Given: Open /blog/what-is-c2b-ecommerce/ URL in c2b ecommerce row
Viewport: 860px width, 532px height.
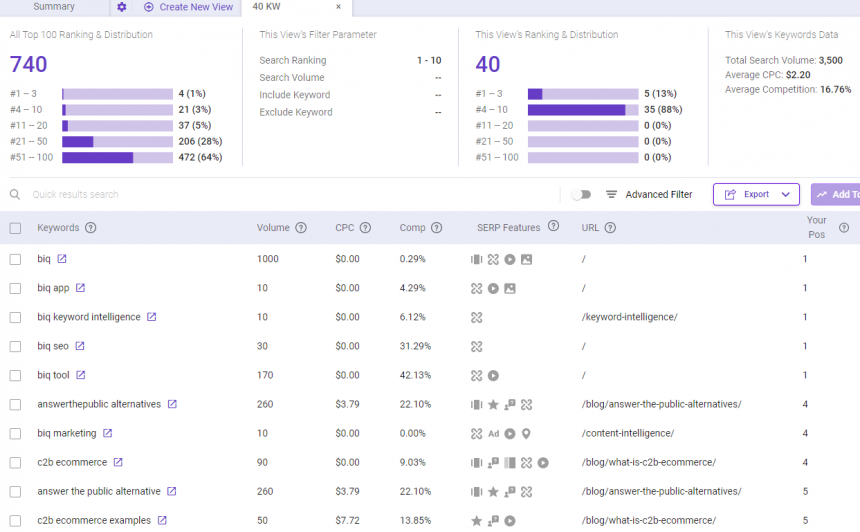Looking at the screenshot, I should (x=648, y=462).
